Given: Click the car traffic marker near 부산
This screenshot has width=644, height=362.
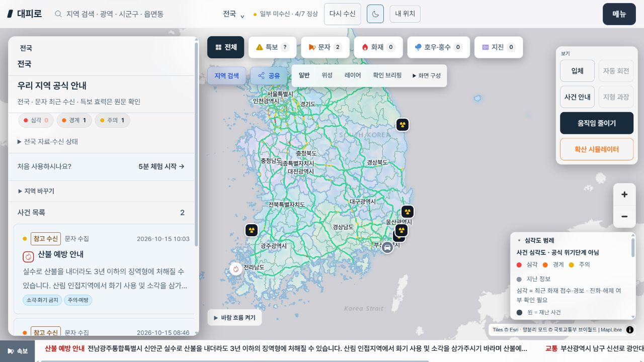Looking at the screenshot, I should coord(387,247).
